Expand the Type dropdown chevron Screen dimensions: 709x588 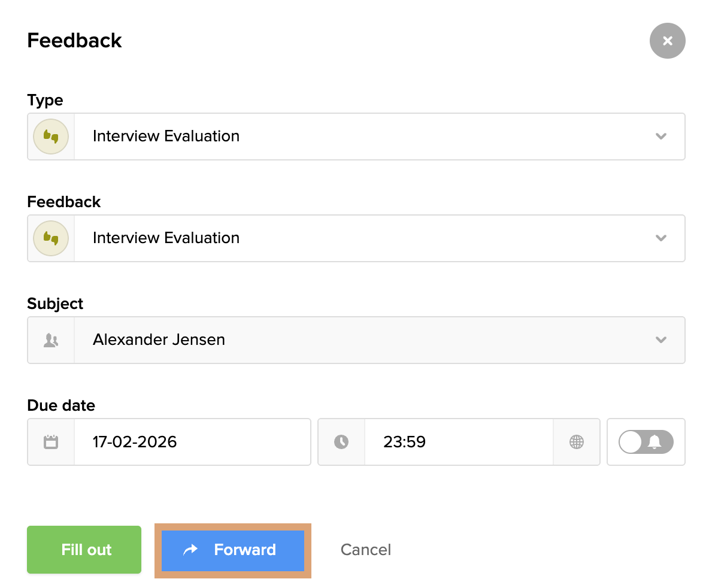tap(660, 137)
